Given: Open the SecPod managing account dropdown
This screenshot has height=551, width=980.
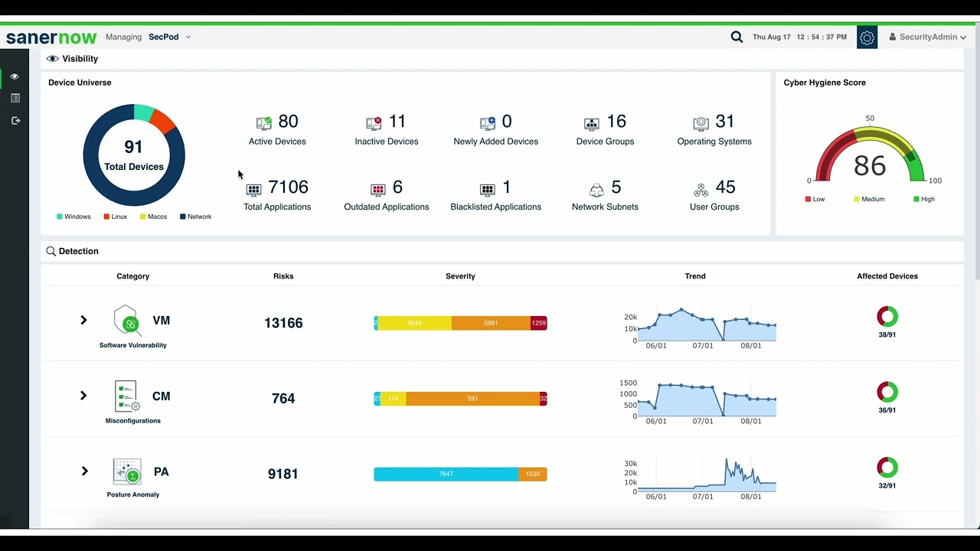Looking at the screenshot, I should point(170,37).
